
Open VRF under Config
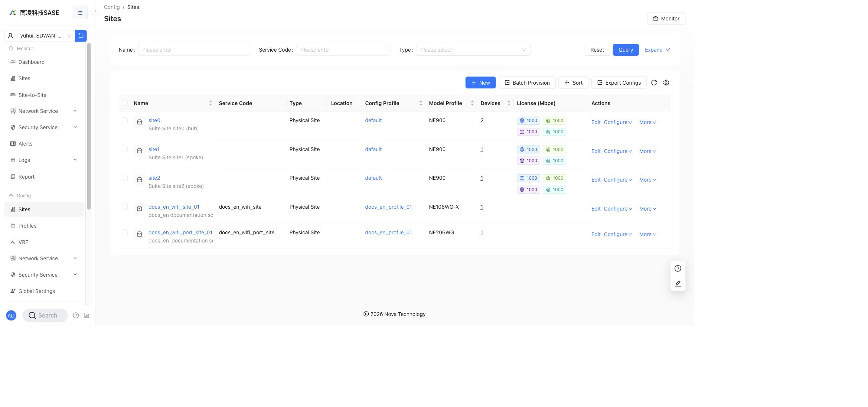(x=44, y=242)
